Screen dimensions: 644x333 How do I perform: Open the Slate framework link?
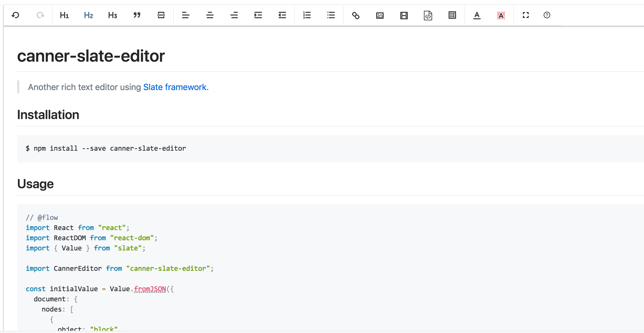(x=175, y=87)
